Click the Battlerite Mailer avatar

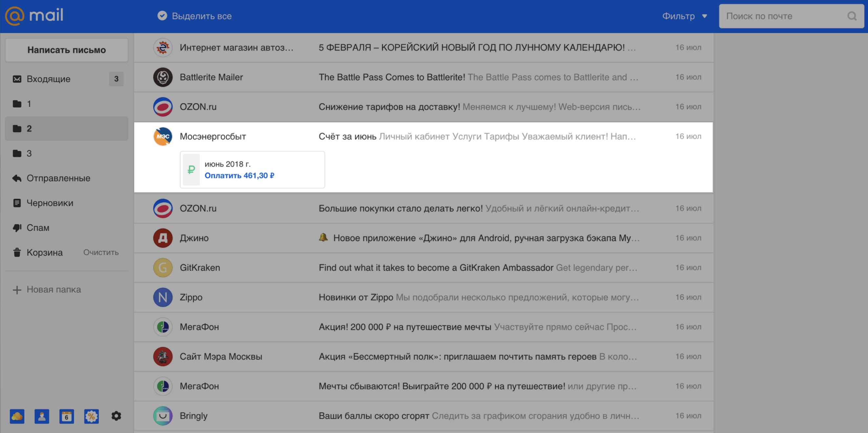point(163,77)
